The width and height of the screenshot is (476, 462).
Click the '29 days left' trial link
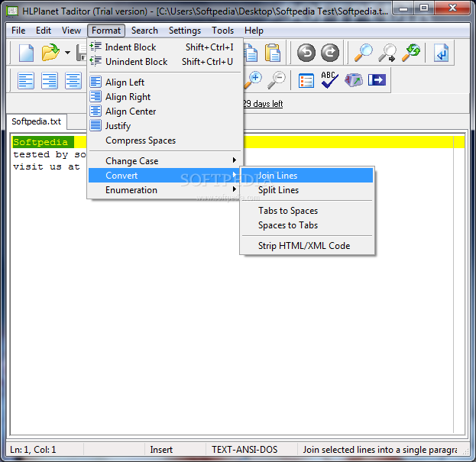pyautogui.click(x=263, y=104)
